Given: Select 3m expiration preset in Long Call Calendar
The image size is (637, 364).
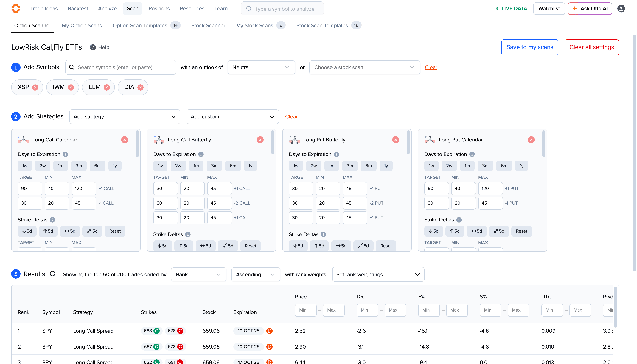Looking at the screenshot, I should point(78,166).
